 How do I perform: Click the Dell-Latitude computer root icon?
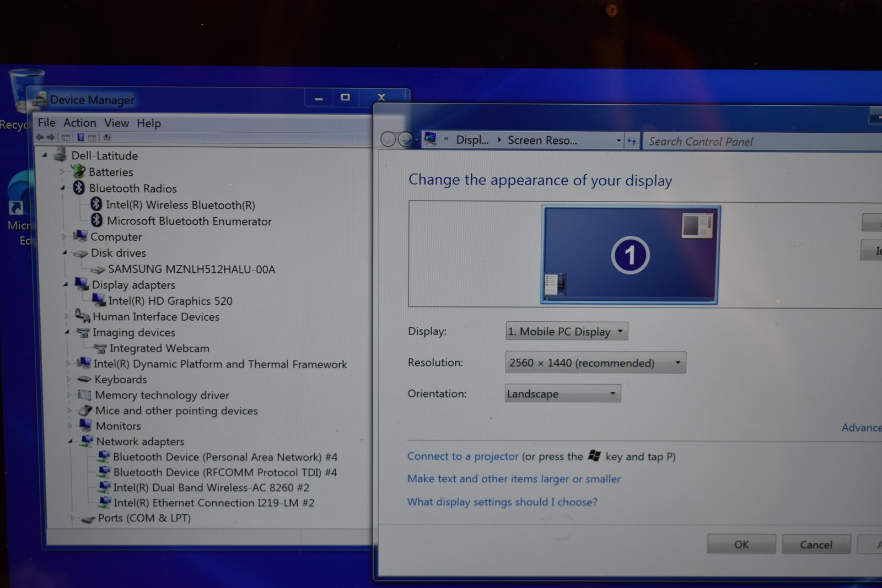(60, 155)
